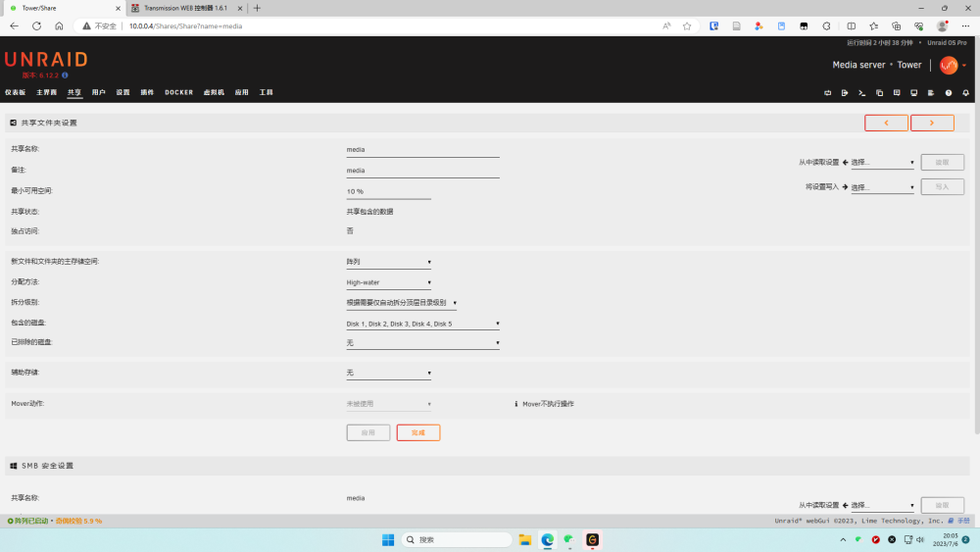Open the log viewer icon in Unraid toolbar
Image resolution: width=980 pixels, height=552 pixels.
click(x=931, y=92)
